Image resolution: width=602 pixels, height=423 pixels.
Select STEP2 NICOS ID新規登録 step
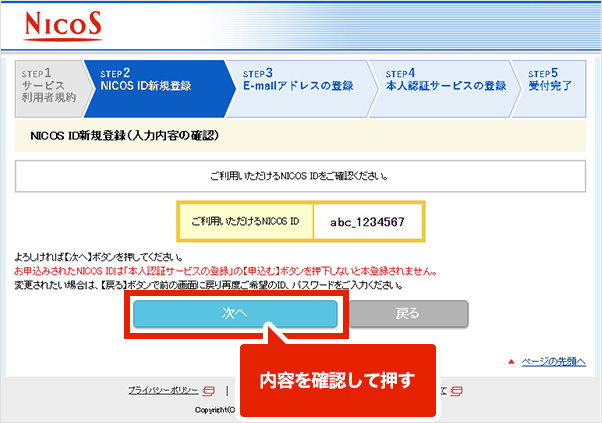pyautogui.click(x=151, y=80)
